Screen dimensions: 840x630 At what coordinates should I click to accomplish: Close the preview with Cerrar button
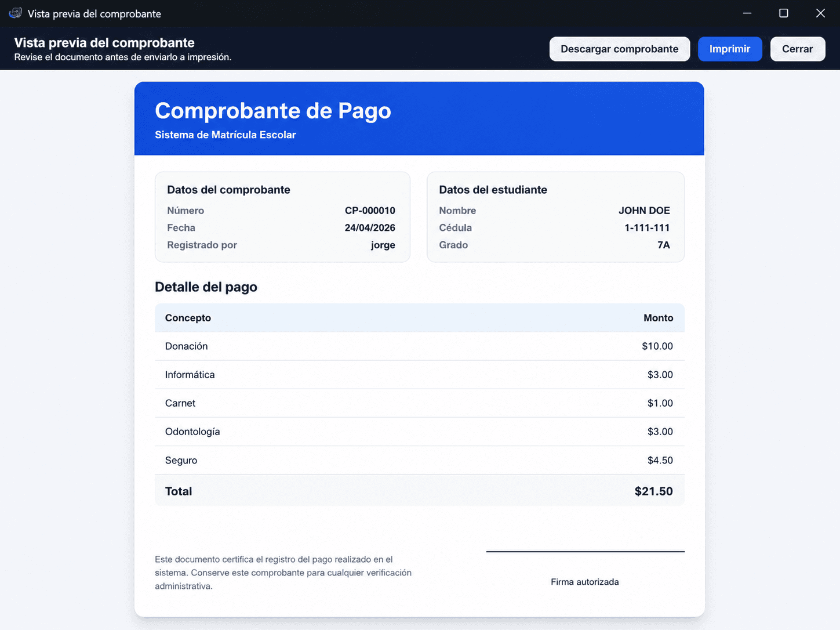coord(797,49)
